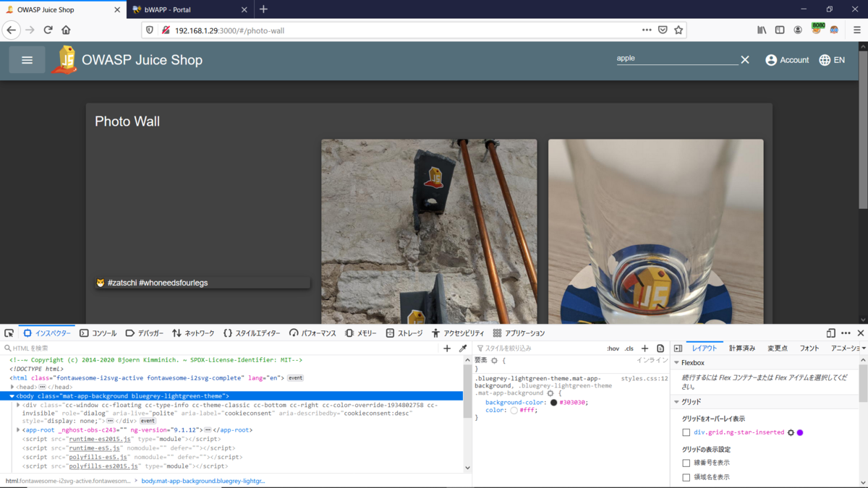Expand the cookieconsent div node
The height and width of the screenshot is (488, 868).
(x=18, y=406)
